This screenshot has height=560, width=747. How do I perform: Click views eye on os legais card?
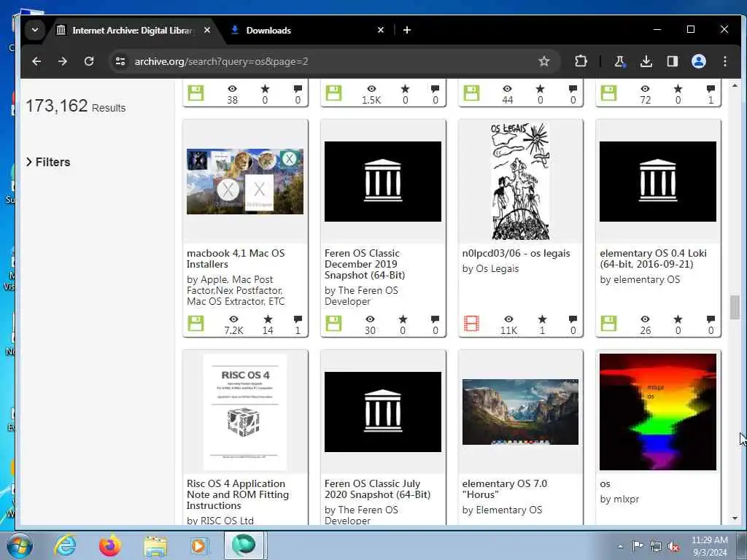pyautogui.click(x=508, y=319)
